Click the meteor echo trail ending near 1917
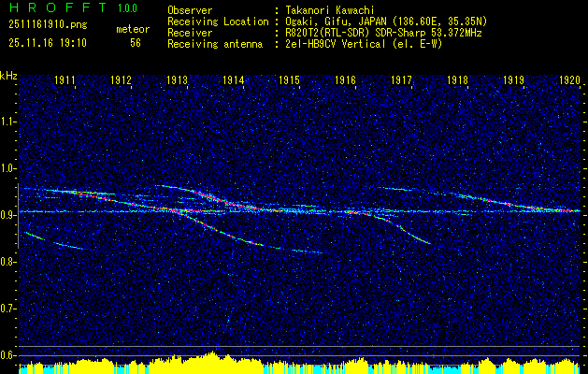This screenshot has width=588, height=374. [x=400, y=226]
